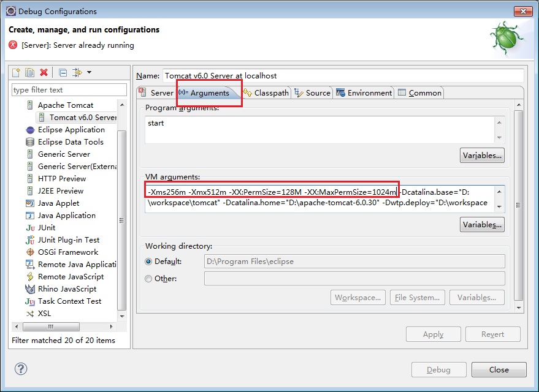Switch to the Classpath tab
The image size is (539, 392).
coord(266,93)
